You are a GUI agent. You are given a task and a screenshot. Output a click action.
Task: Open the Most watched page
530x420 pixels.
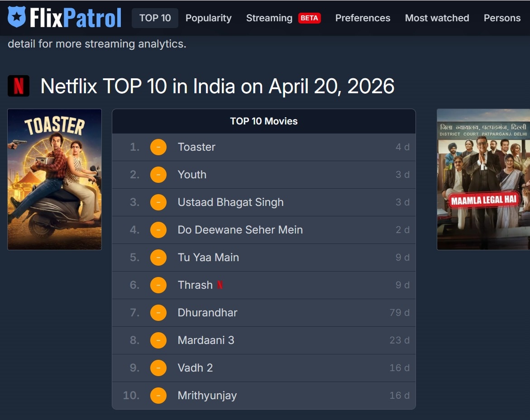pos(437,18)
